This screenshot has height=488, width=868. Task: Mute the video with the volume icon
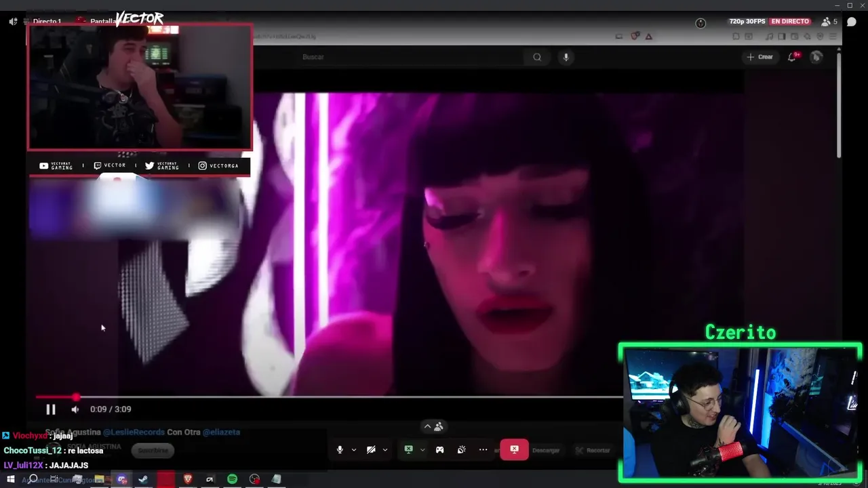click(75, 409)
